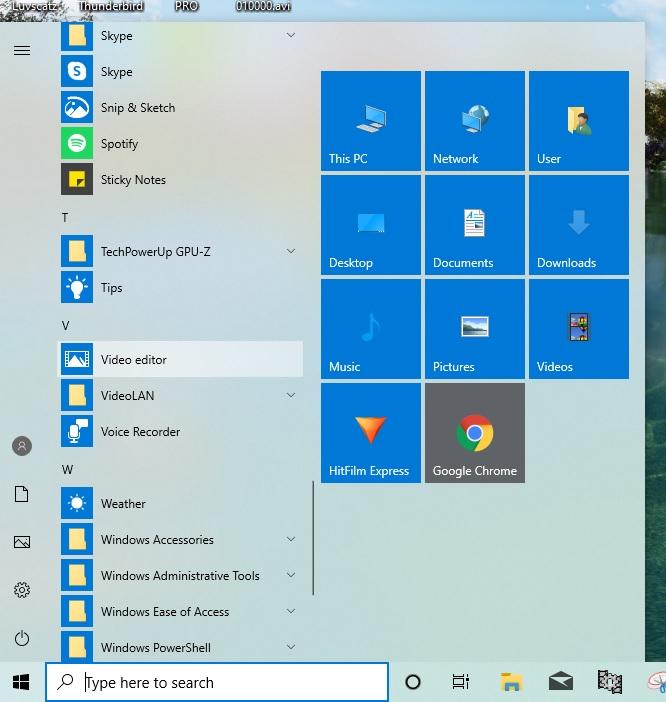Expand the VideoLAN folder
Viewport: 666px width, 702px height.
291,395
